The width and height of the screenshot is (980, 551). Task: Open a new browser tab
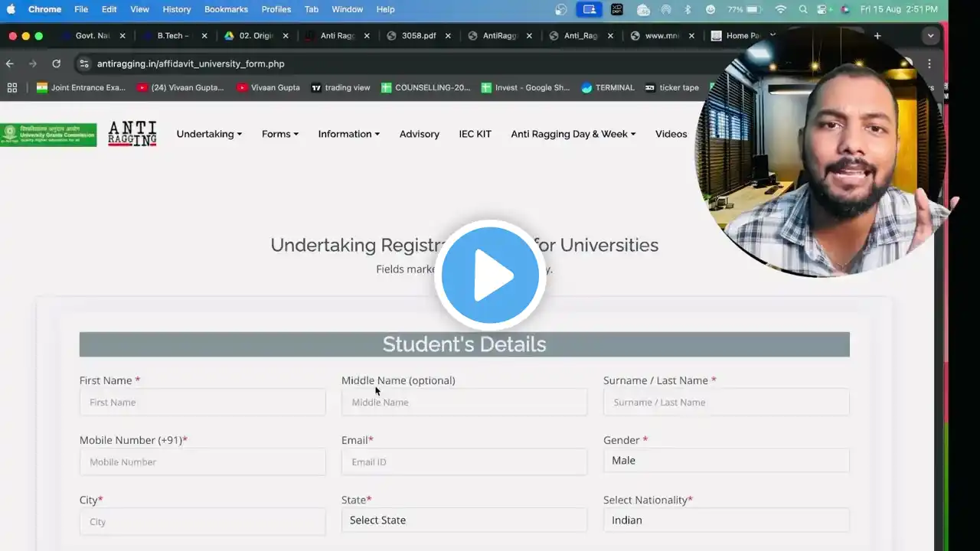pyautogui.click(x=877, y=35)
